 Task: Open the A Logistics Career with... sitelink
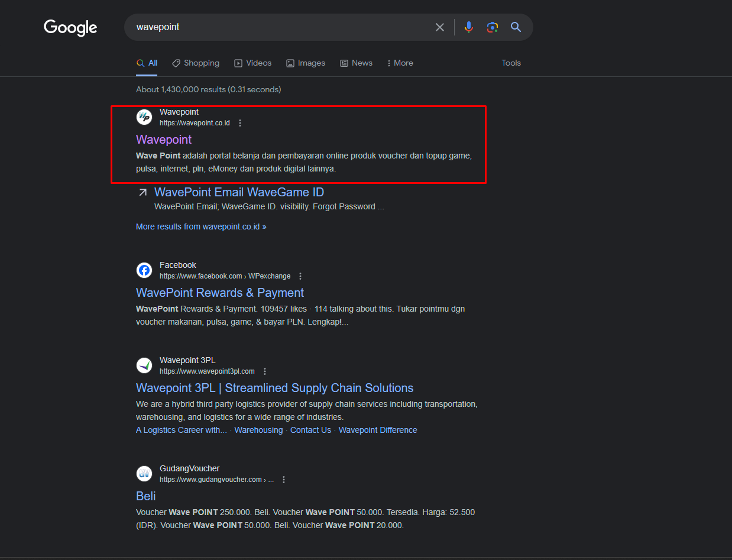pos(182,430)
